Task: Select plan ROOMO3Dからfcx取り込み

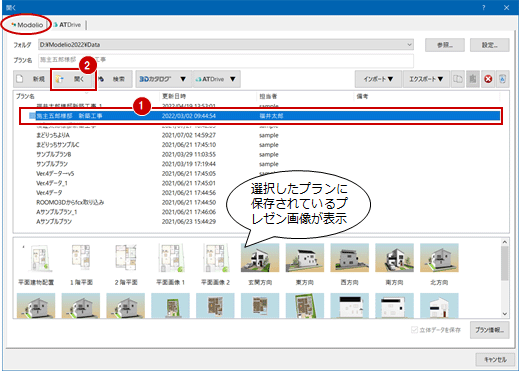Action: tap(70, 202)
